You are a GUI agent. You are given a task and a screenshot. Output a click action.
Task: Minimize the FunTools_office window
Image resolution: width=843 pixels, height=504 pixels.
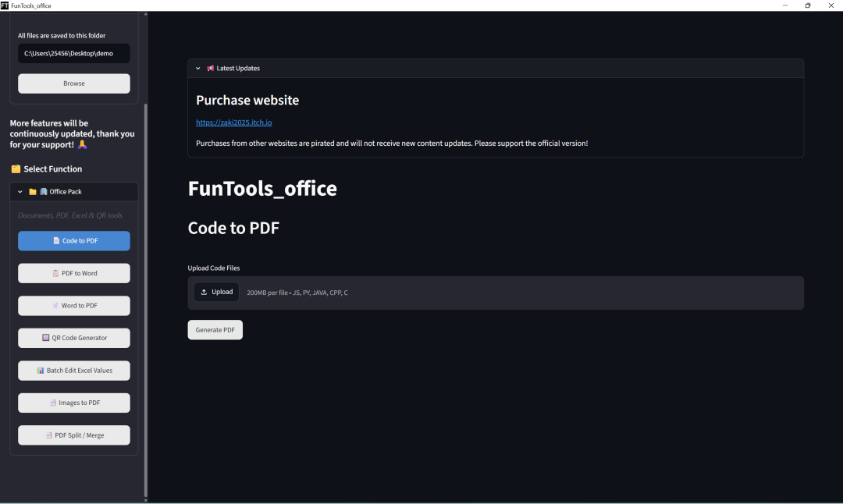click(x=785, y=5)
